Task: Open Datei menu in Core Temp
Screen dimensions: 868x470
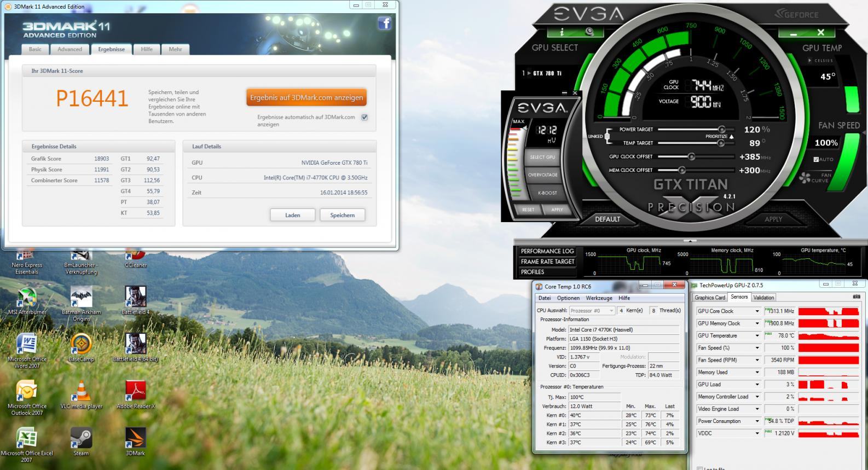Action: (x=545, y=298)
